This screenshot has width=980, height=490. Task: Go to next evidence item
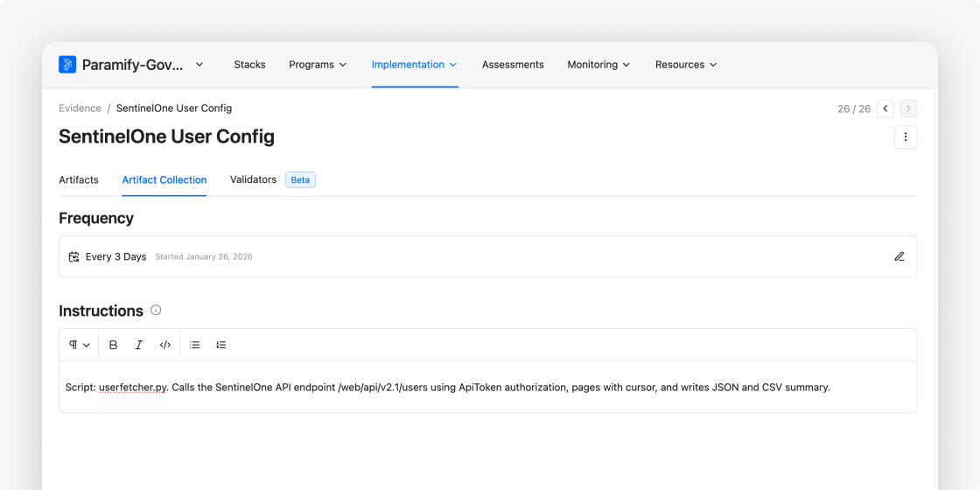tap(908, 108)
